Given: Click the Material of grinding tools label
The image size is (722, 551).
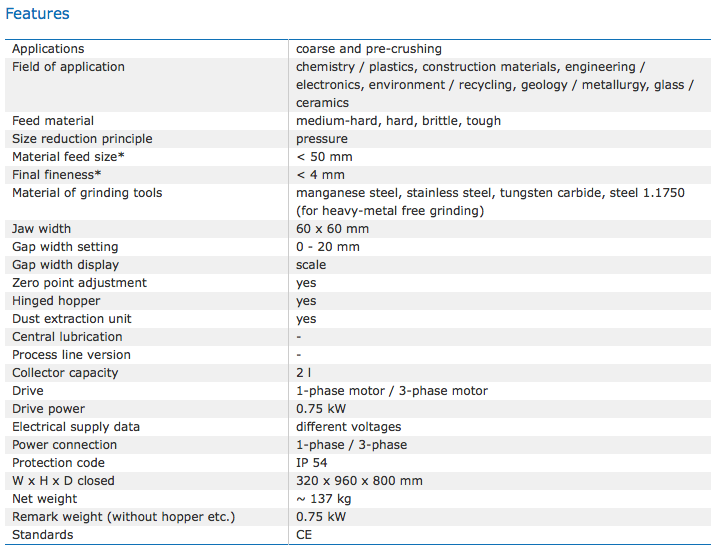Looking at the screenshot, I should pos(87,193).
